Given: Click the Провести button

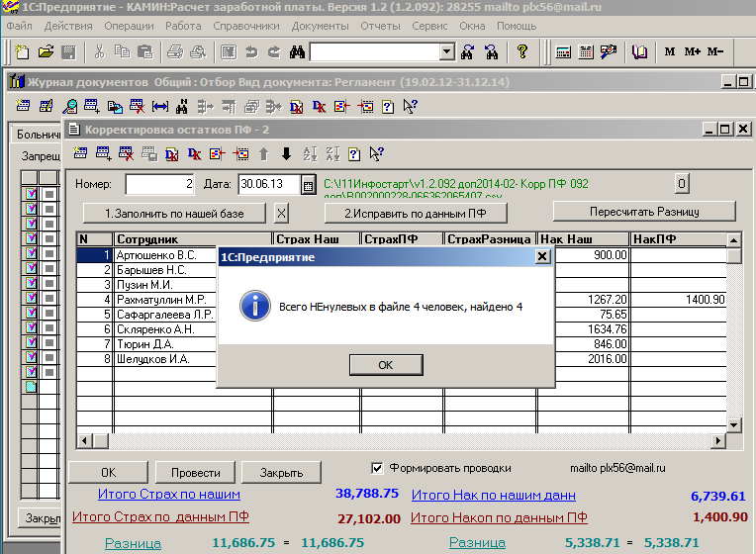Looking at the screenshot, I should point(195,473).
